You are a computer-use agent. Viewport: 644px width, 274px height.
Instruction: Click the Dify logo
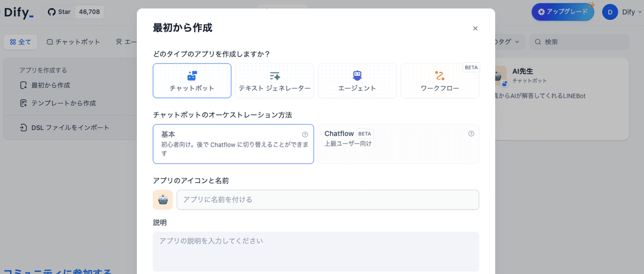click(19, 12)
